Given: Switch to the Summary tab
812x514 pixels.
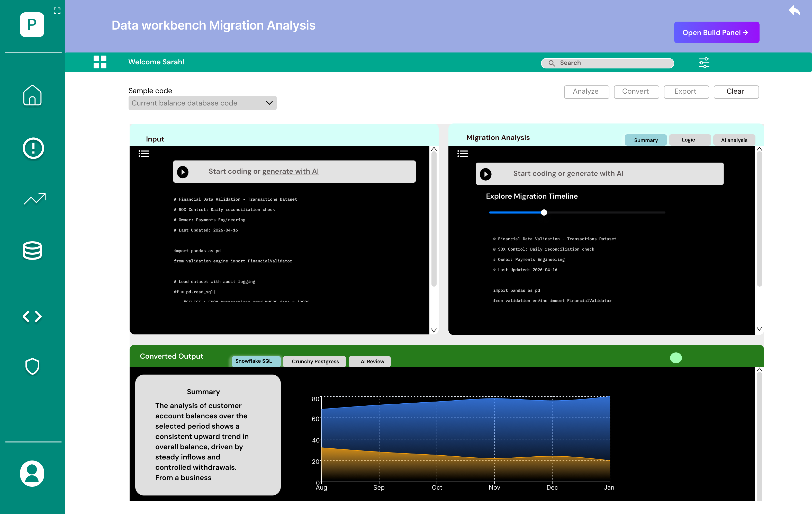Looking at the screenshot, I should coord(646,140).
